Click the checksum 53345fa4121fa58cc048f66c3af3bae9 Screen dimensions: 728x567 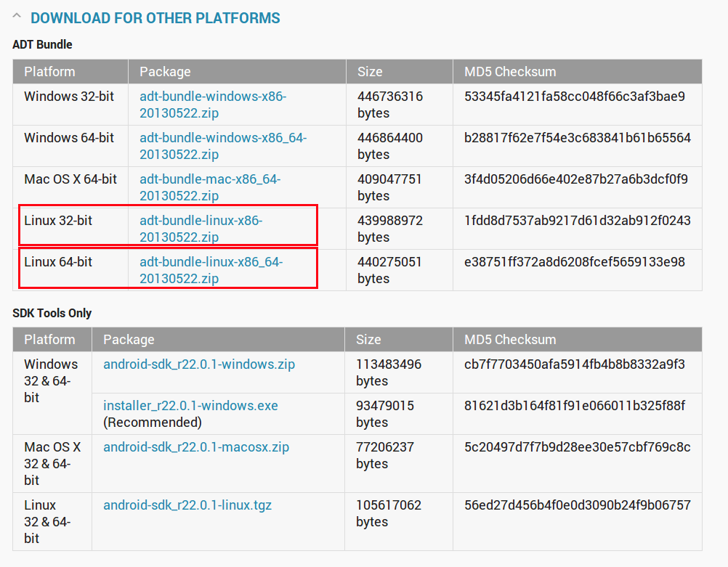coord(574,97)
